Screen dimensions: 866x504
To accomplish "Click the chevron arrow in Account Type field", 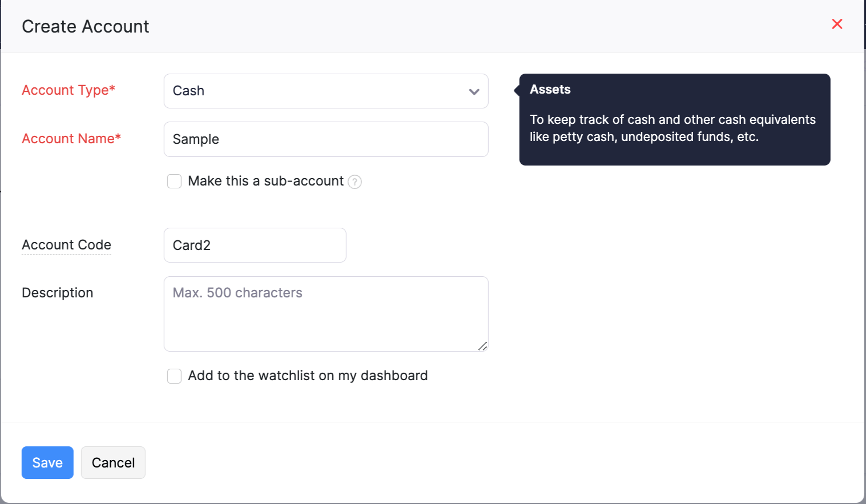I will (474, 91).
